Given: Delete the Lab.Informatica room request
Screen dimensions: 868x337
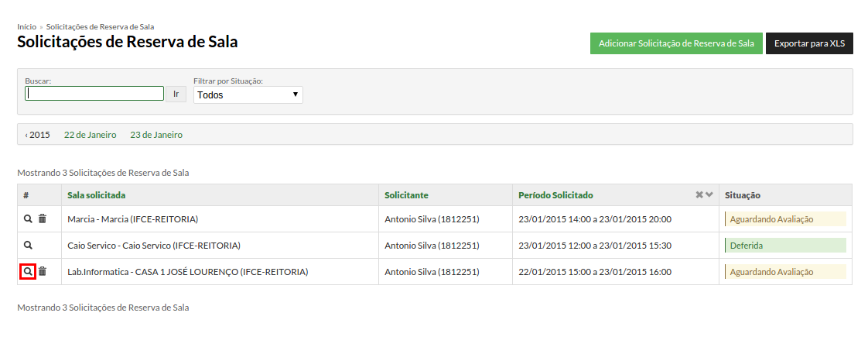Looking at the screenshot, I should pos(42,272).
